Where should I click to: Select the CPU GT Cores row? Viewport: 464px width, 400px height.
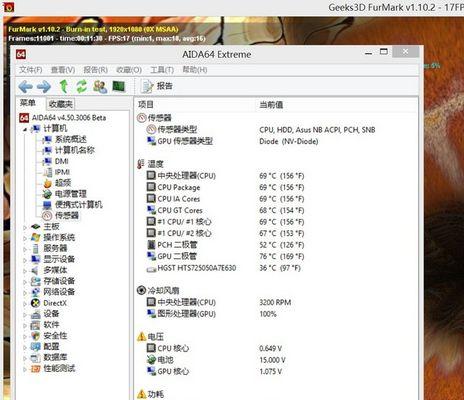click(277, 210)
